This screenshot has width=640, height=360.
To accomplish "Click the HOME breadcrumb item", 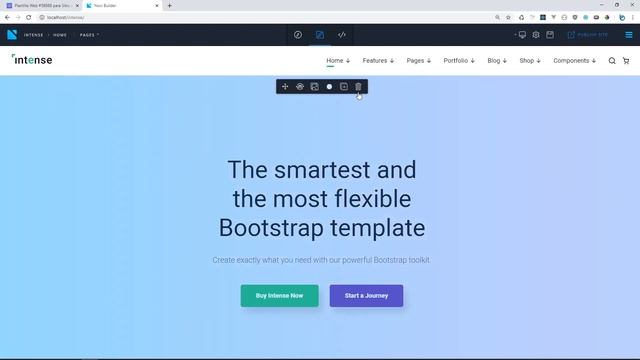I will click(x=60, y=35).
